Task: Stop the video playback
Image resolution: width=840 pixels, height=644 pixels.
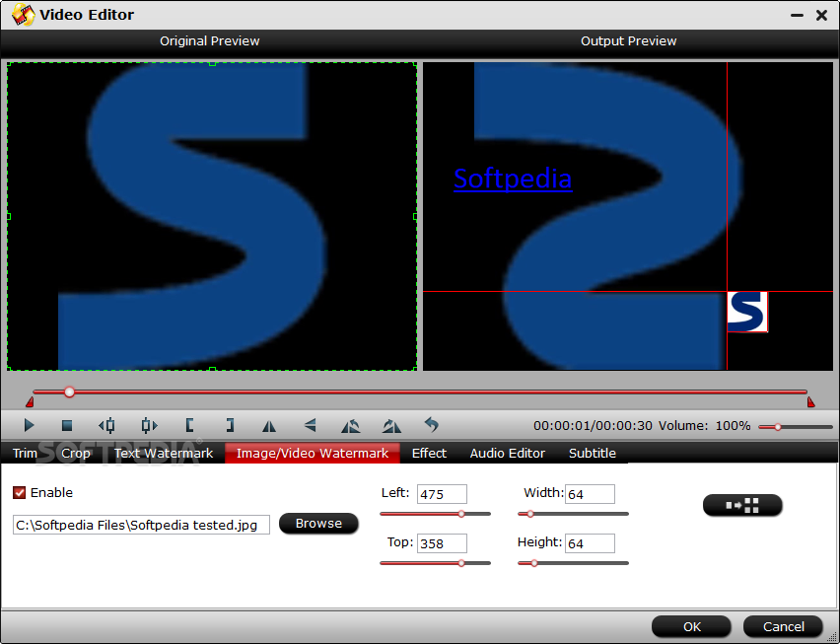Action: coord(67,425)
